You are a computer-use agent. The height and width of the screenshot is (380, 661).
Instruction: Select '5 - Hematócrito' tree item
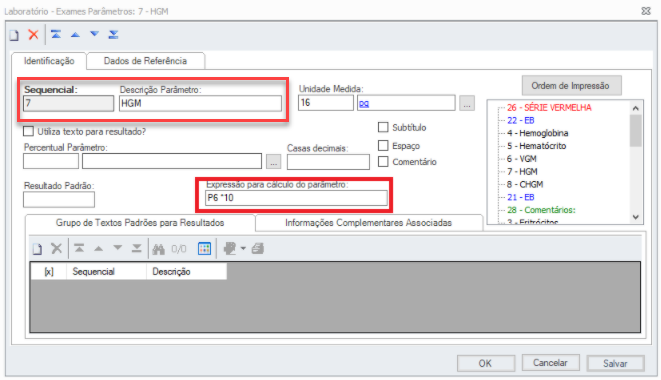[536, 146]
